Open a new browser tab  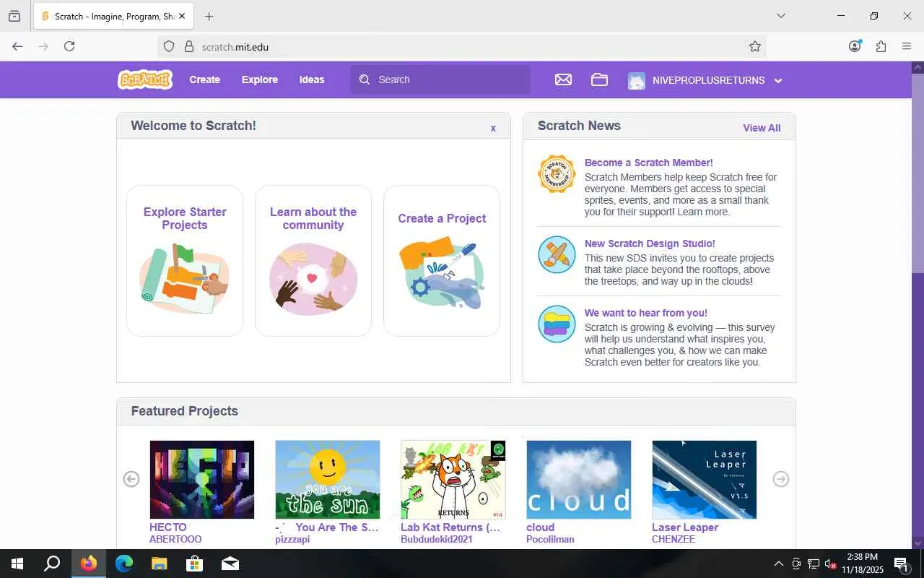click(x=209, y=16)
